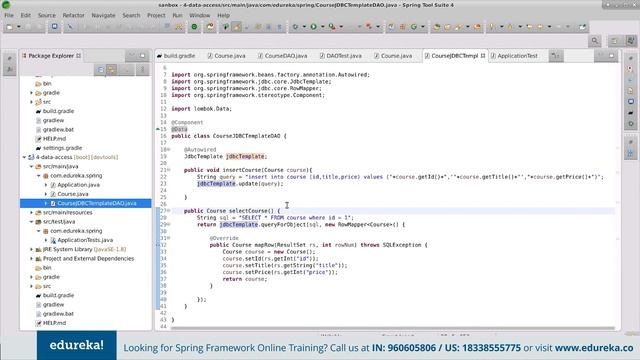Screen dimensions: 640x360
Task: Fold the mapRow method at line 31
Action: pos(169,238)
